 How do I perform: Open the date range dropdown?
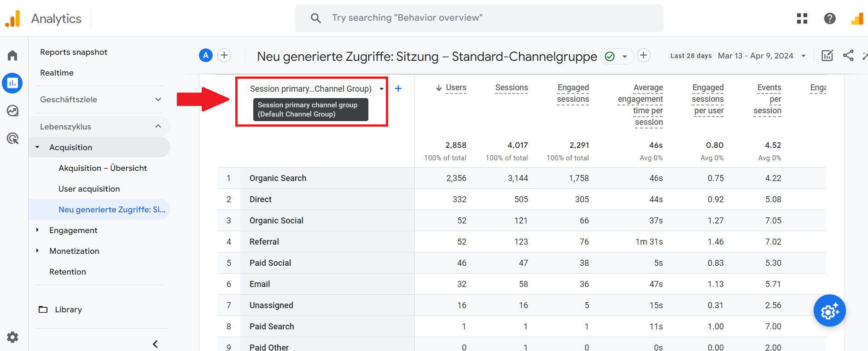point(804,56)
